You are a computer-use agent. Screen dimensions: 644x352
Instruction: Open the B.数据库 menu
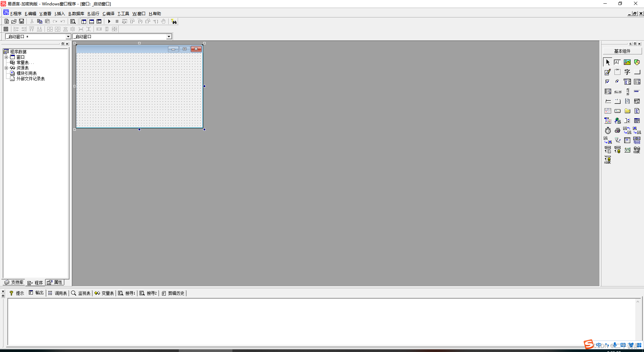76,14
